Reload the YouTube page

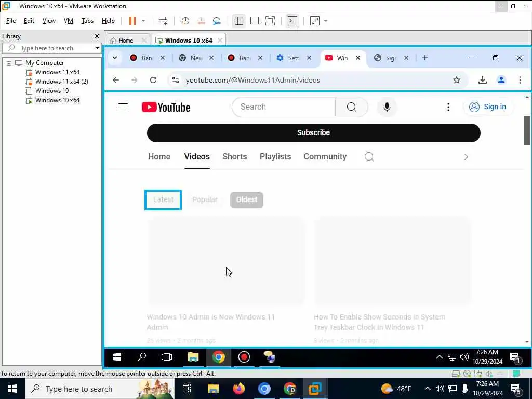pos(153,80)
